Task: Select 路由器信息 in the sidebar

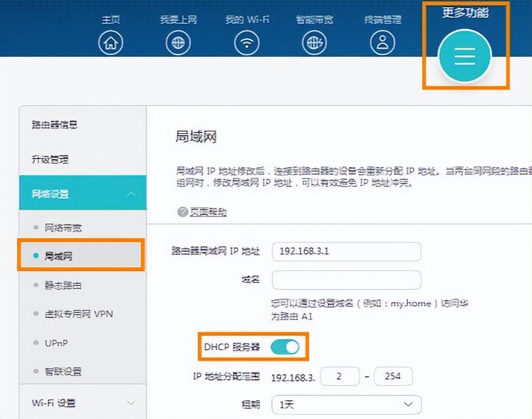Action: 55,125
